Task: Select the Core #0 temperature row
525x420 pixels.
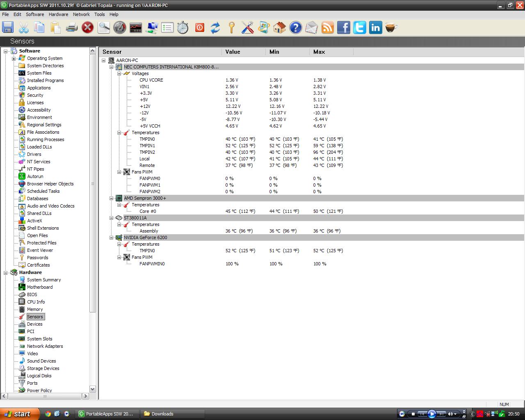Action: (x=148, y=211)
